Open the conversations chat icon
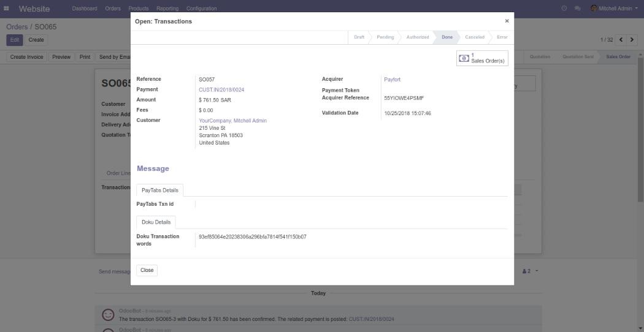This screenshot has width=644, height=332. pos(578,8)
